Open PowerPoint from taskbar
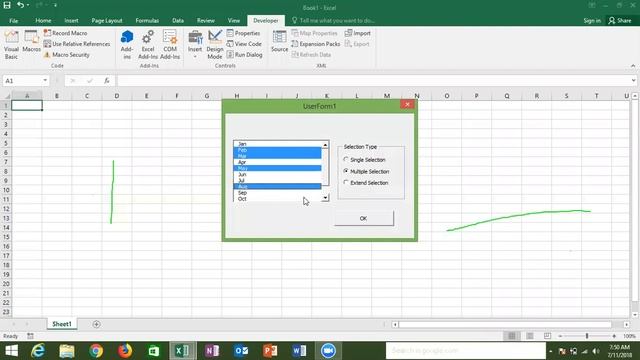This screenshot has width=640, height=360. point(270,351)
